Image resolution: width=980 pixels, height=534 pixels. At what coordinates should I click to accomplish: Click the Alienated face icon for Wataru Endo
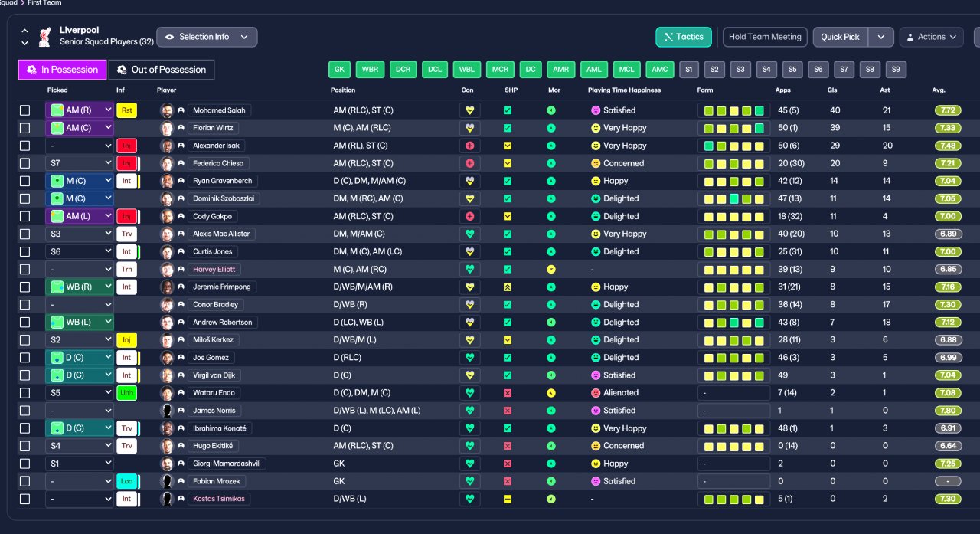pos(595,392)
